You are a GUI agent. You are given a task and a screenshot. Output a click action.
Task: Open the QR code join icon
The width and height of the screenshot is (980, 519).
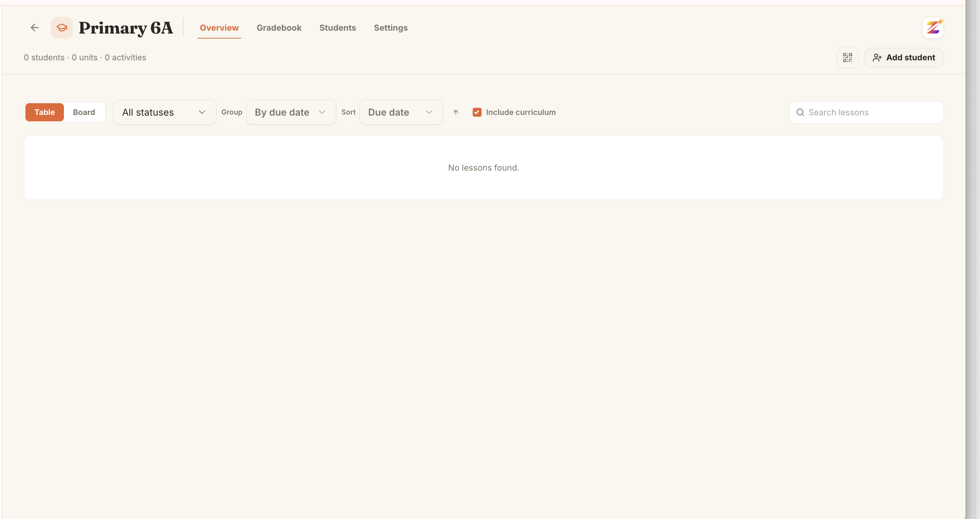click(x=847, y=57)
